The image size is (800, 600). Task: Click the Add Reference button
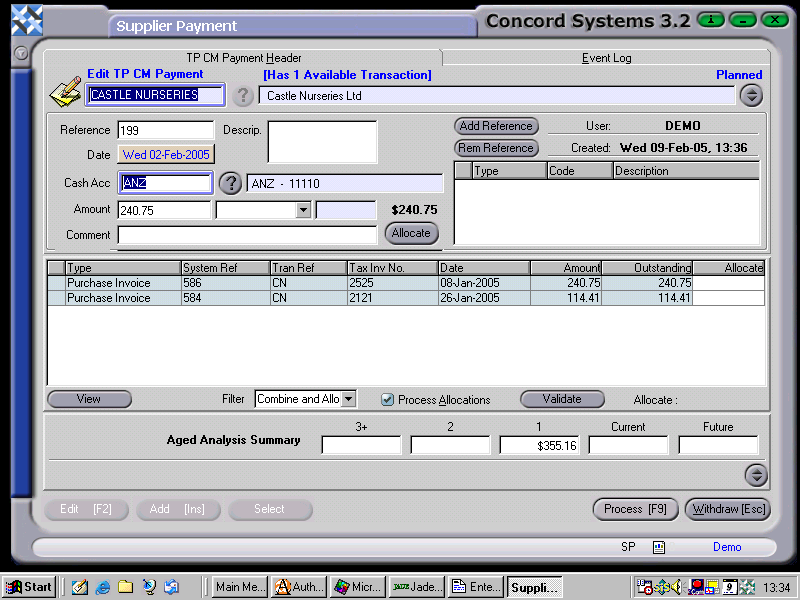[496, 126]
